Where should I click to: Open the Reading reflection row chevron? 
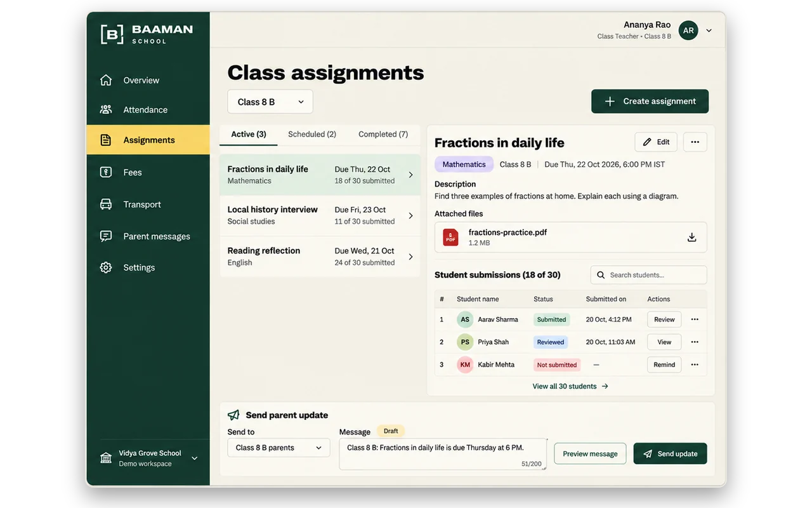click(410, 257)
